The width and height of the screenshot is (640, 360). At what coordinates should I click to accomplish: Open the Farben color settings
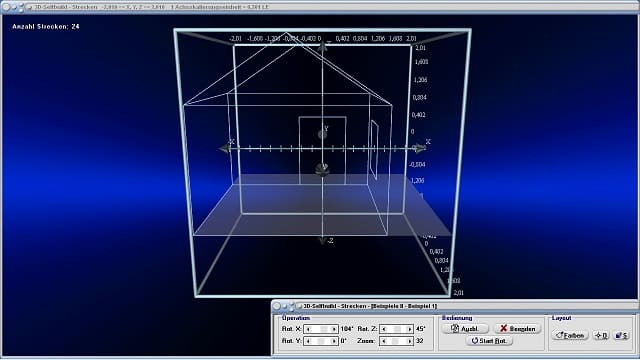click(x=570, y=336)
